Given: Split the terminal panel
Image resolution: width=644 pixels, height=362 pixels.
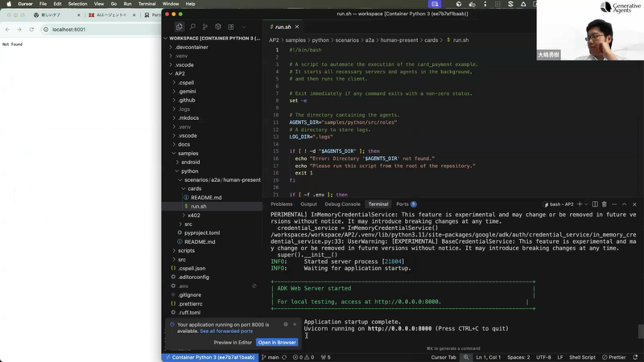Looking at the screenshot, I should tap(595, 204).
